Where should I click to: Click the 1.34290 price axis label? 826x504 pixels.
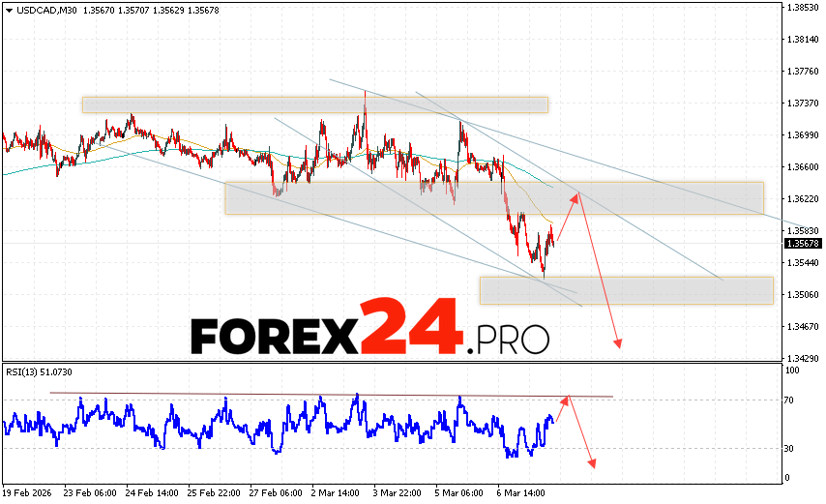pyautogui.click(x=803, y=358)
